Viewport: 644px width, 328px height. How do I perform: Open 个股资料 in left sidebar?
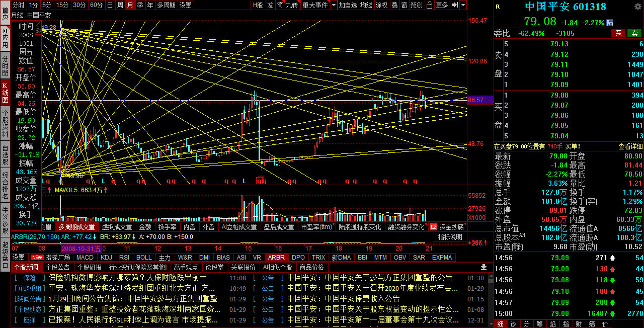(5, 124)
